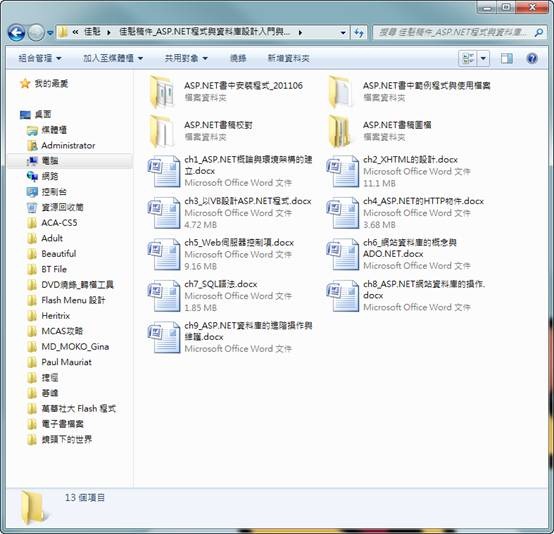Select the ASP.NET書稿校對 folder icon
The image size is (554, 534).
tap(162, 131)
